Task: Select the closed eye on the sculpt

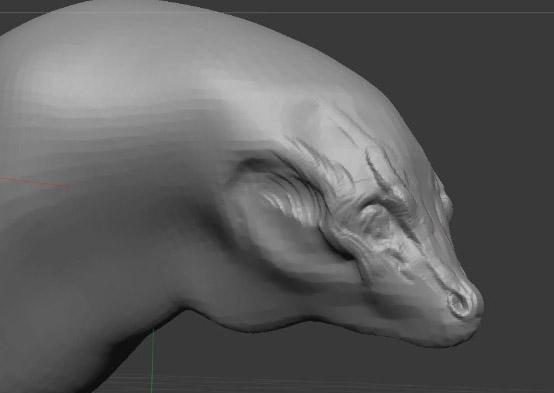Action: tap(375, 221)
